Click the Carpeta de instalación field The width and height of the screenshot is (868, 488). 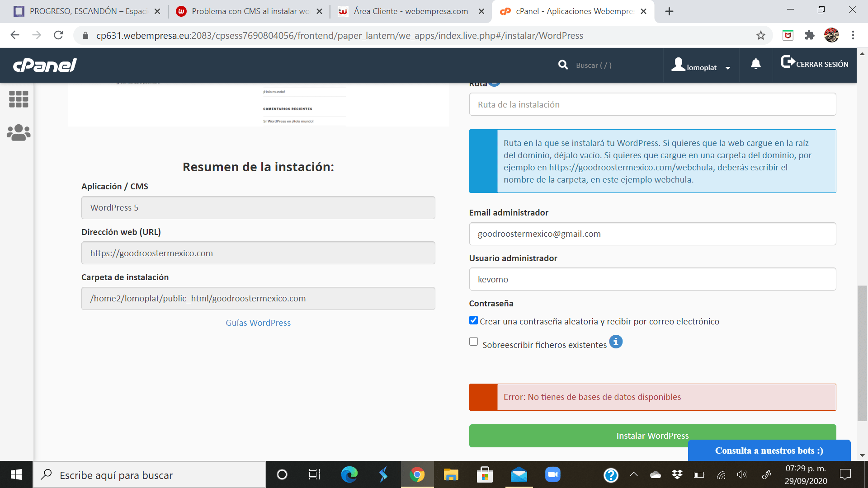click(258, 298)
